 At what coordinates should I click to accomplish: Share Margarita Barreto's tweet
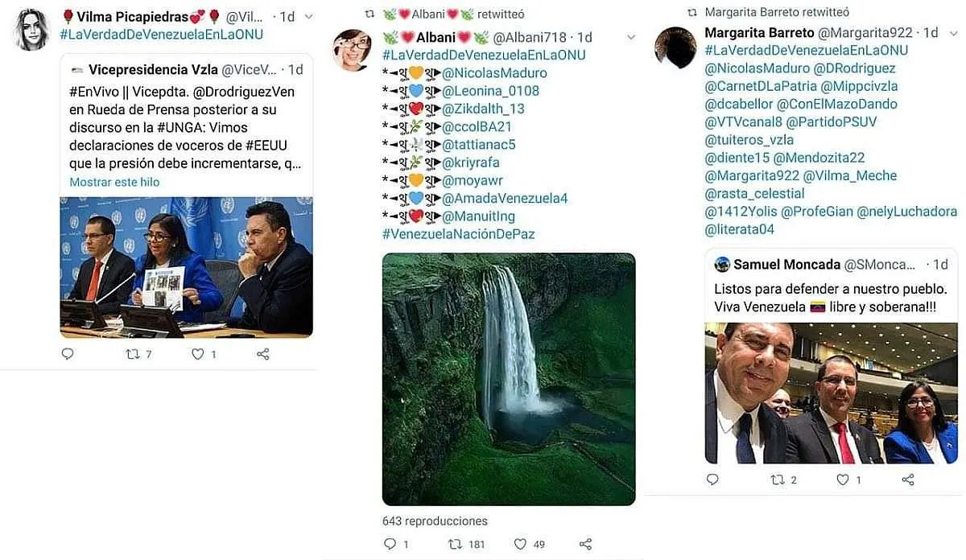click(908, 480)
